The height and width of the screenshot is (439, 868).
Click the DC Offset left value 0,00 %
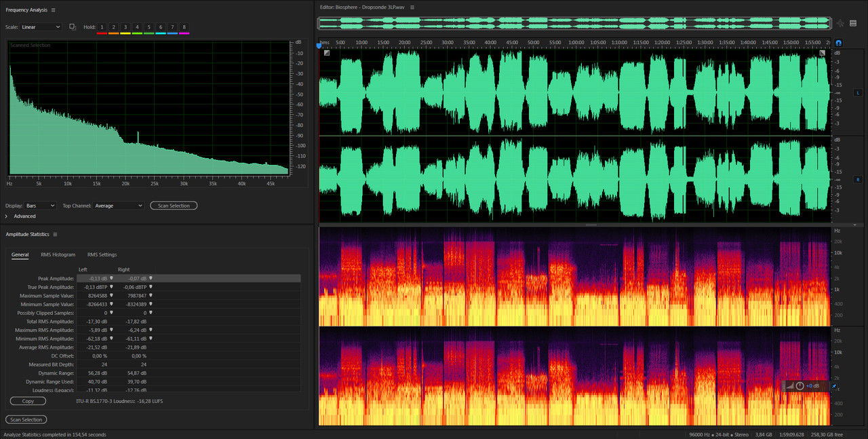(100, 356)
